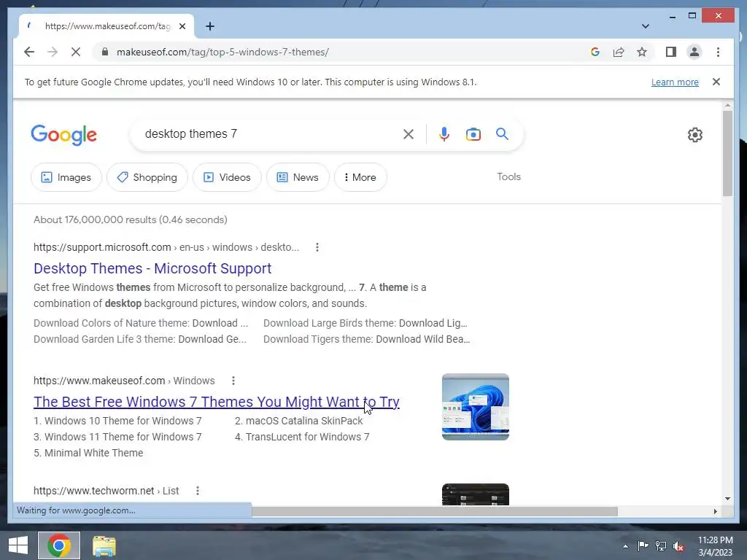Click the techworm result thumbnail
The width and height of the screenshot is (747, 560).
[x=476, y=494]
